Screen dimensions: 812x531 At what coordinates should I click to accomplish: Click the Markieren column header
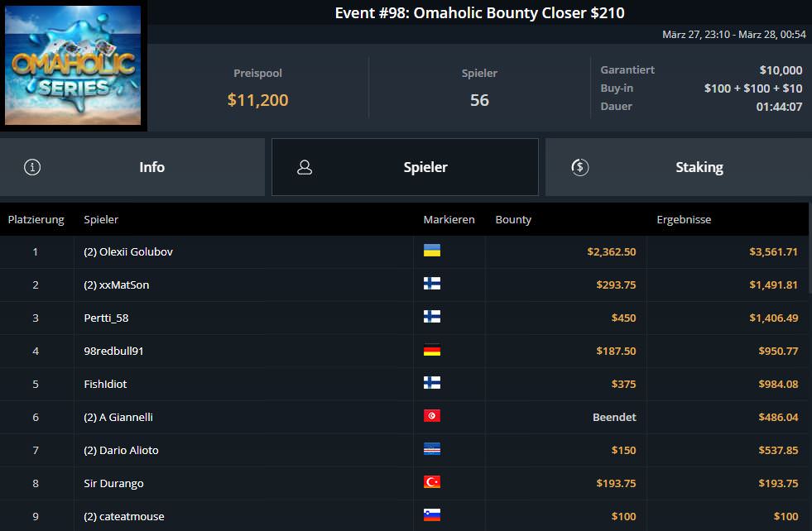pyautogui.click(x=449, y=220)
